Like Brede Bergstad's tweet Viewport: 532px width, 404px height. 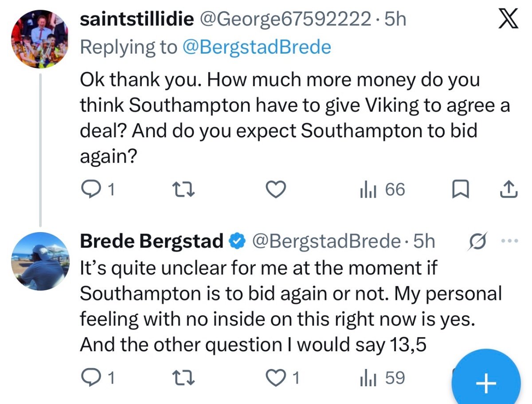283,378
